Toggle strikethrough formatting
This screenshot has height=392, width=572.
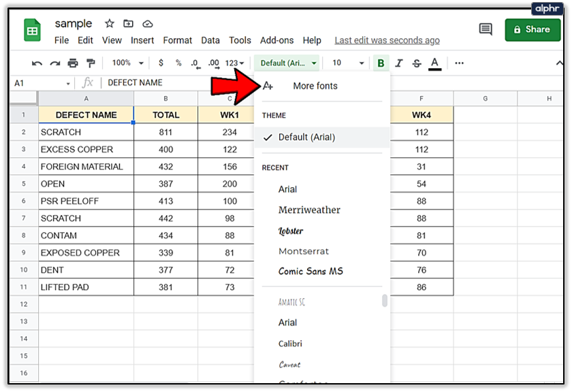pos(417,63)
